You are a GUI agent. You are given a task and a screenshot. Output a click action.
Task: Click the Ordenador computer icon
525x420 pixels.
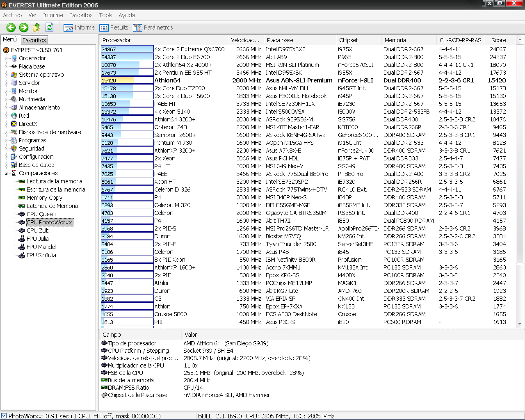click(14, 58)
